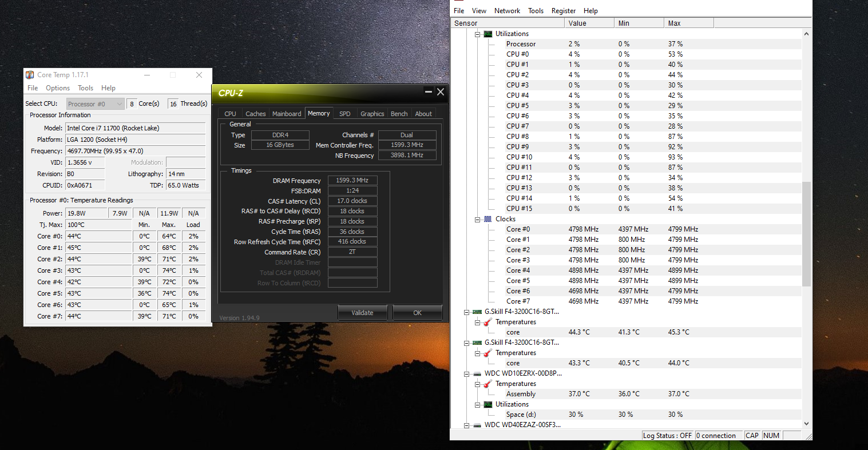The width and height of the screenshot is (868, 450).
Task: Click the Utilizations icon above the Processor row
Action: 488,34
